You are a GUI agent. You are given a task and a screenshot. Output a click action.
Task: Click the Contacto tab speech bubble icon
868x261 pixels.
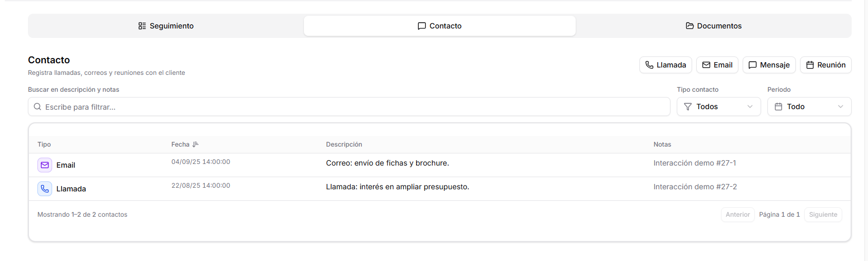point(422,26)
